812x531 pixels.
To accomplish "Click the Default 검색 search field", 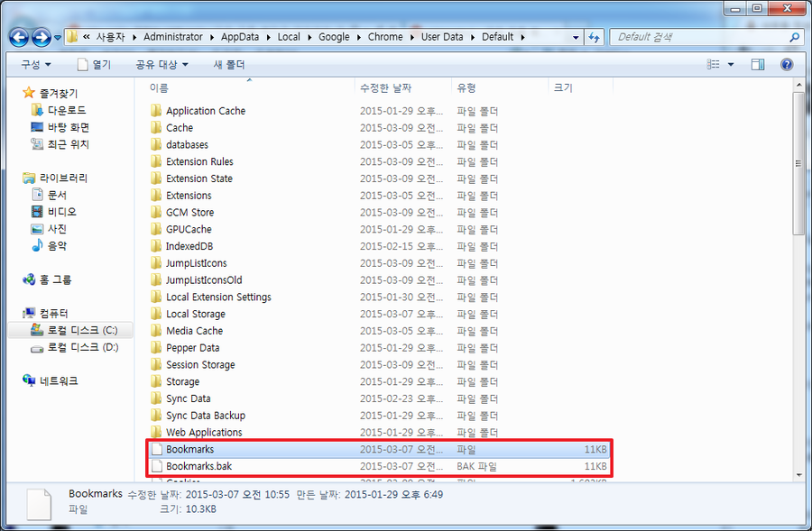I will pyautogui.click(x=699, y=37).
